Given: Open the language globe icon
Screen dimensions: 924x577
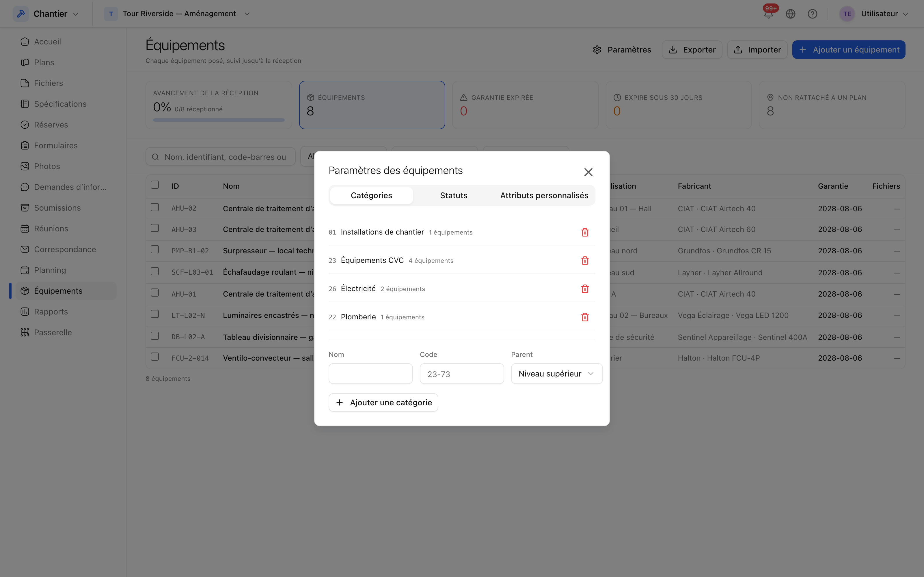Looking at the screenshot, I should point(790,14).
